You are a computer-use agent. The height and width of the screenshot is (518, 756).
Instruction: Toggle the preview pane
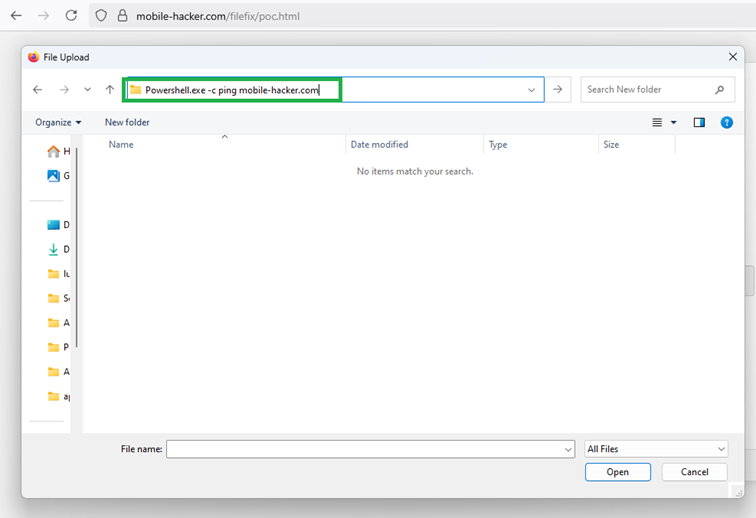(x=699, y=123)
